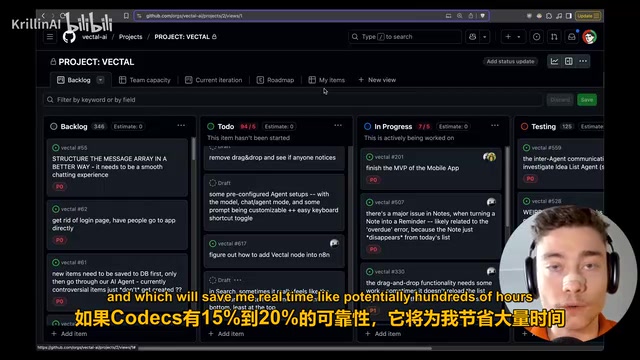Screen dimensions: 640x360
Task: Switch to Roadmap tab
Action: [275, 80]
